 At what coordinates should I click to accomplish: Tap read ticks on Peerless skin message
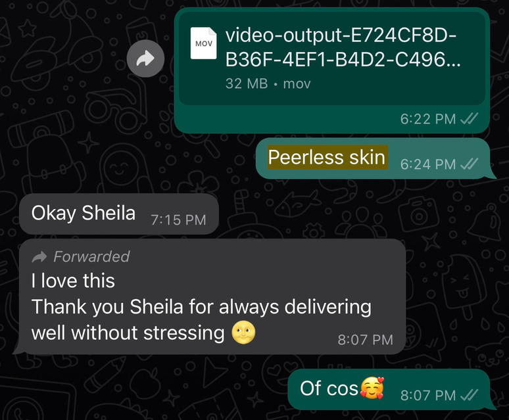click(x=470, y=164)
